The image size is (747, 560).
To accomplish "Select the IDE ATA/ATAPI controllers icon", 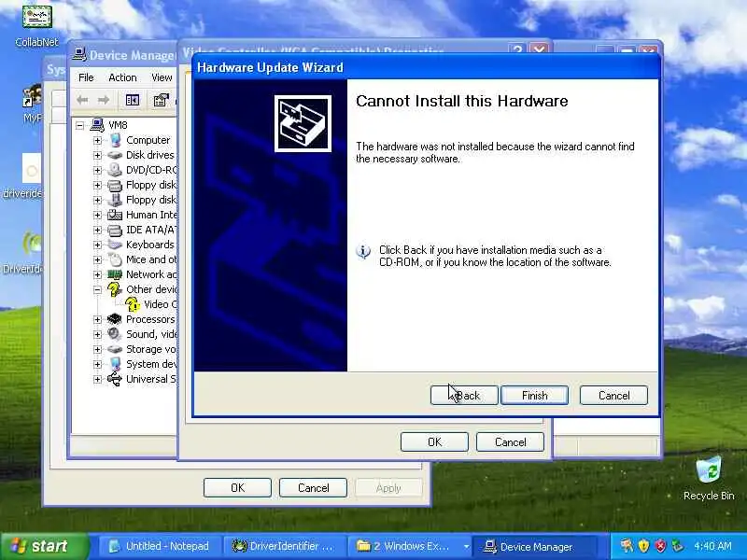I will click(x=115, y=230).
